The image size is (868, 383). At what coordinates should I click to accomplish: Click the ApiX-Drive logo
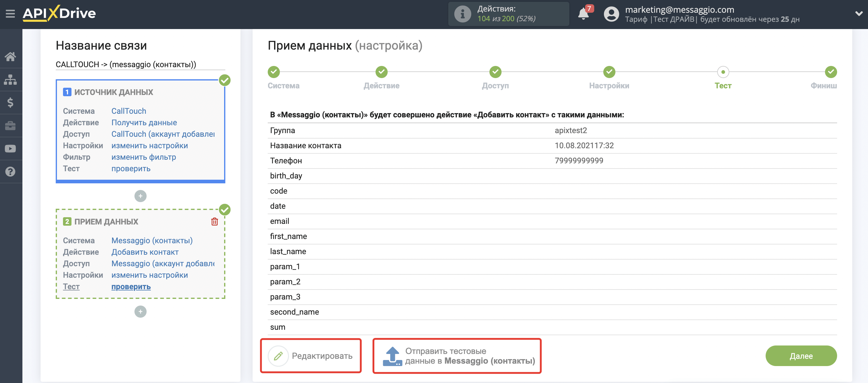click(59, 13)
